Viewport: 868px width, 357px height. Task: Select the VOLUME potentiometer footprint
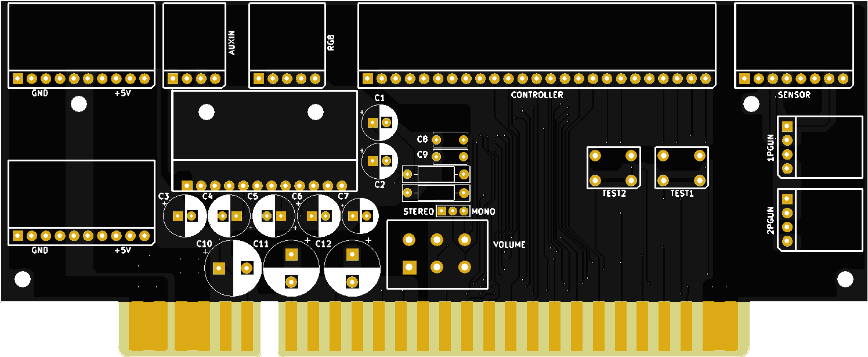[437, 254]
